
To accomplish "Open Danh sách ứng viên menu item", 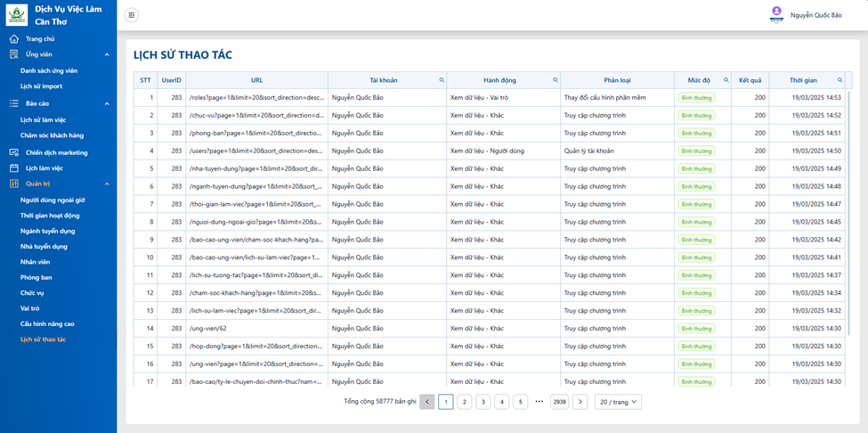I will point(49,71).
